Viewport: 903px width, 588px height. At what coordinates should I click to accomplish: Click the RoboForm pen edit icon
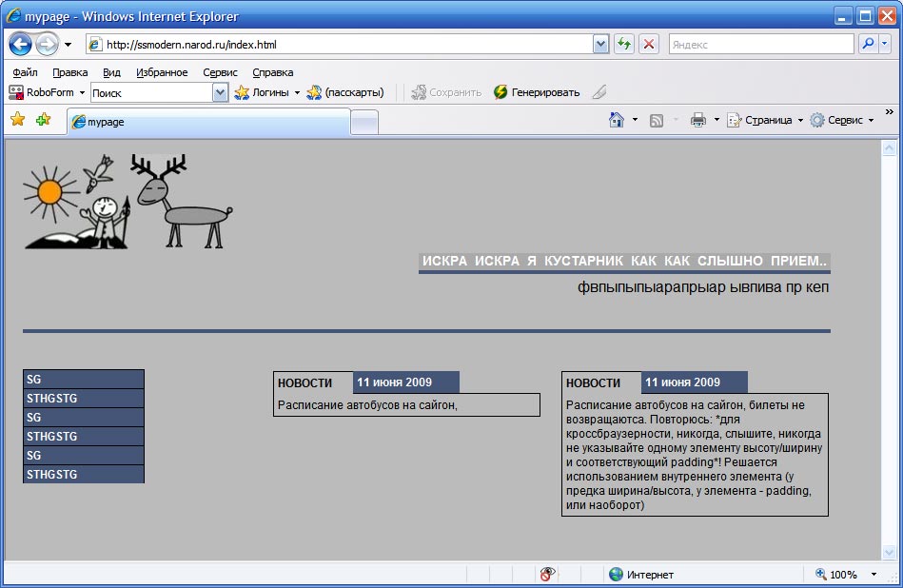click(x=599, y=92)
